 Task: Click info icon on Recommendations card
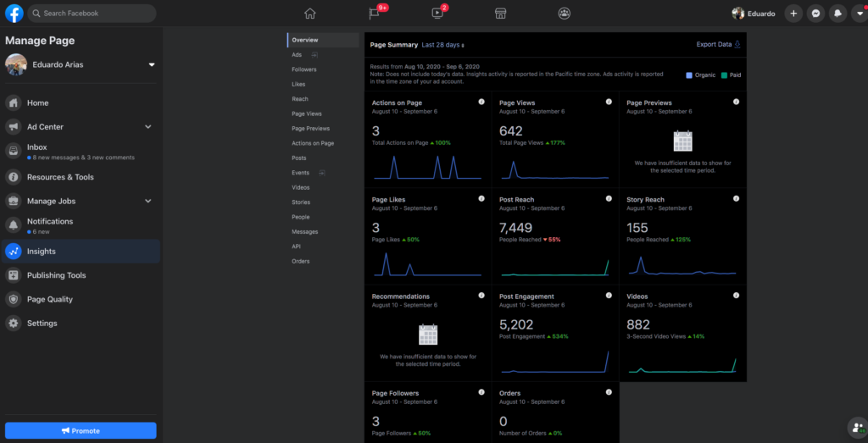point(481,296)
